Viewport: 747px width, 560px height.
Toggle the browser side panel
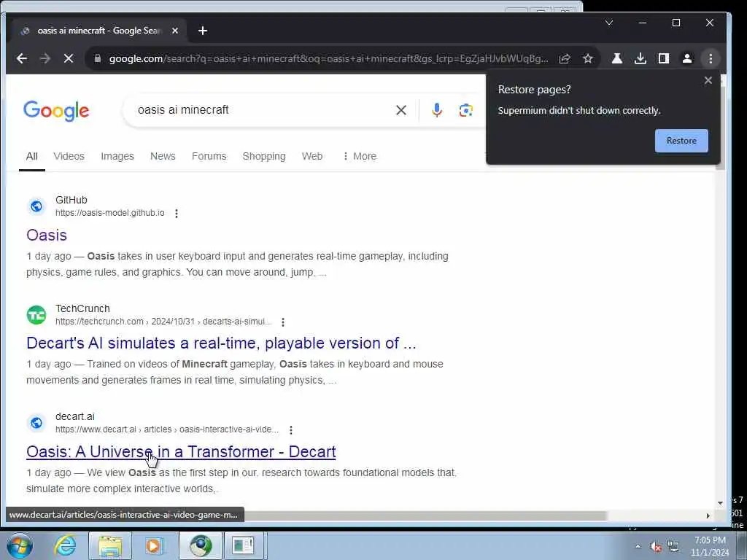[x=664, y=58]
